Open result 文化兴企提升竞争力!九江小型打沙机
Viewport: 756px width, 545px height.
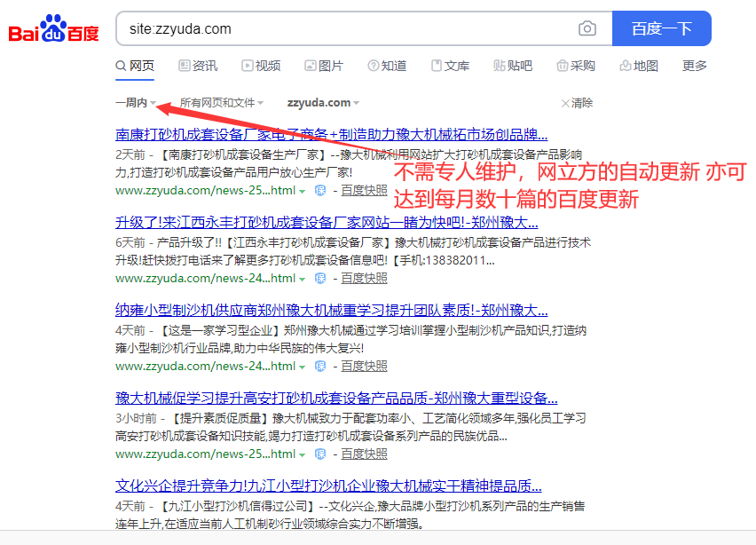click(328, 486)
